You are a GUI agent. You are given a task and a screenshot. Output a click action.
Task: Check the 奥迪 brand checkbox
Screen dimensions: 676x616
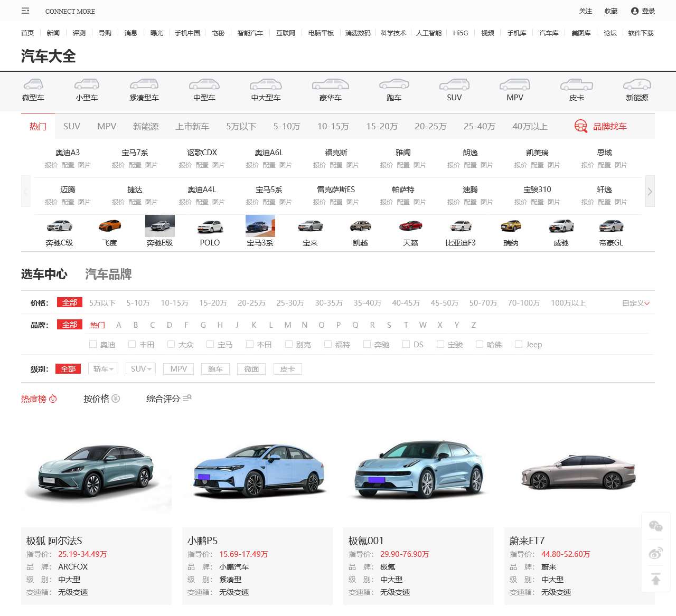(93, 344)
